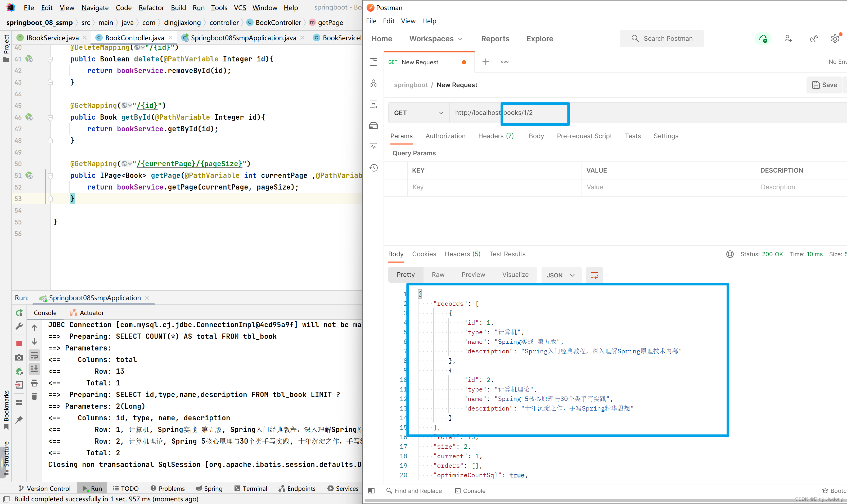Click the invite user icon in Postman

(x=788, y=39)
